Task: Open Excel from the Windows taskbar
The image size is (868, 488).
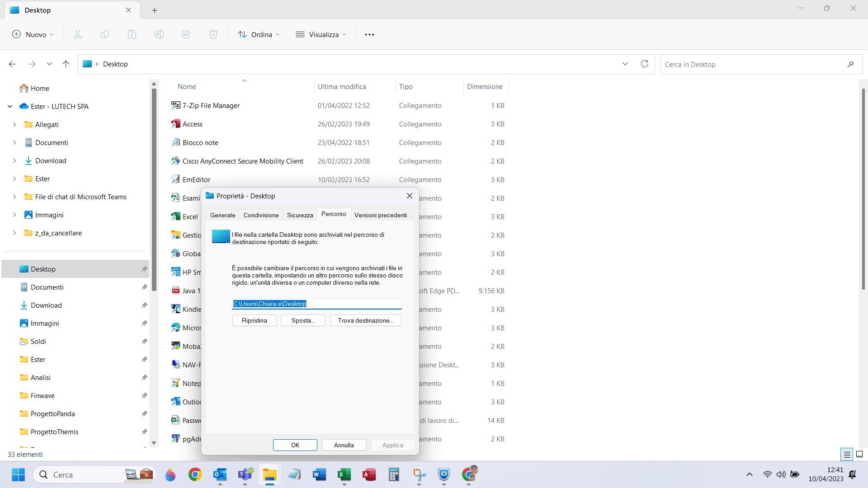Action: 344,474
